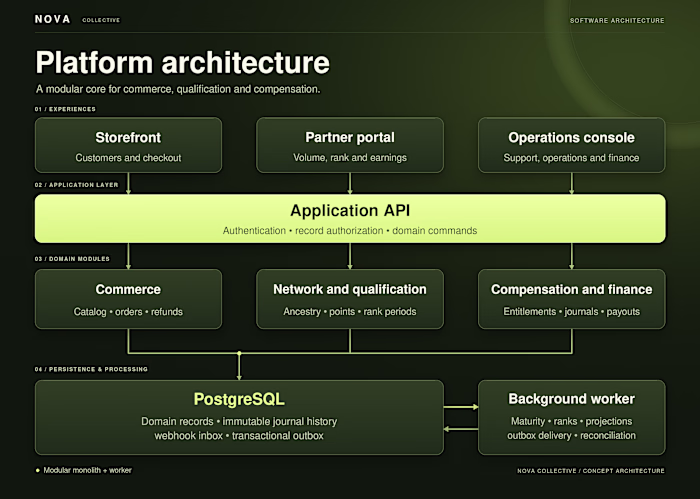Click 'Entitlements • journals • payouts' text
Image resolution: width=700 pixels, height=499 pixels.
571,312
